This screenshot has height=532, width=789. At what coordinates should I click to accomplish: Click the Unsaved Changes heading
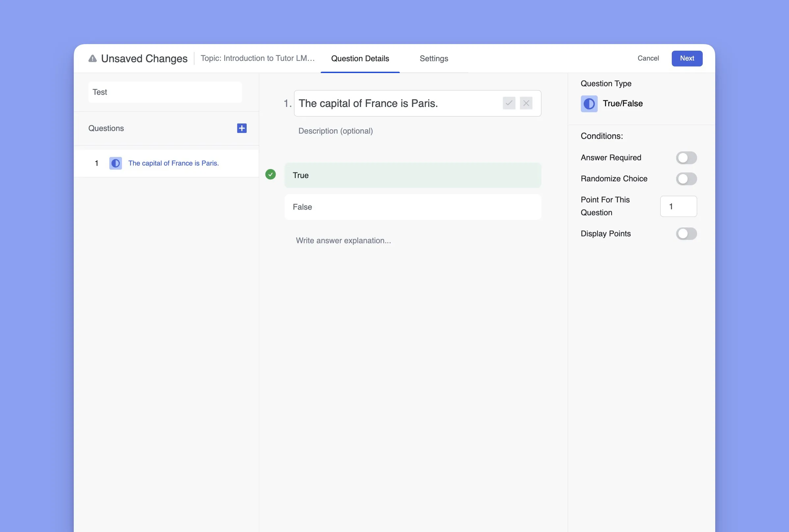144,59
